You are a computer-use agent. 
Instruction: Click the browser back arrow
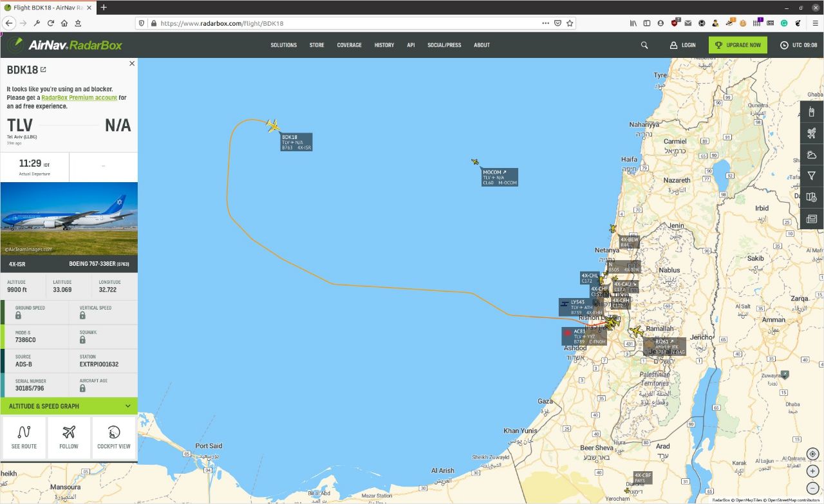[x=9, y=23]
